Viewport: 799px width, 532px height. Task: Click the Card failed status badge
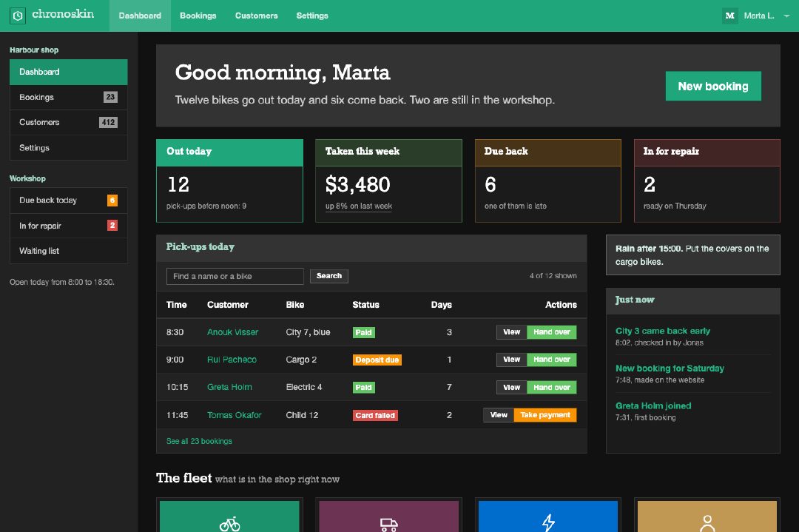pyautogui.click(x=375, y=415)
